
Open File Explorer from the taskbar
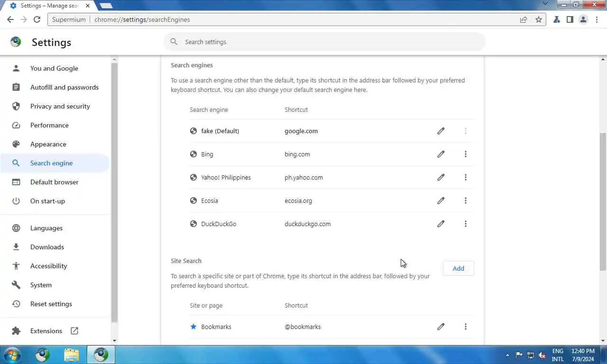[72, 355]
